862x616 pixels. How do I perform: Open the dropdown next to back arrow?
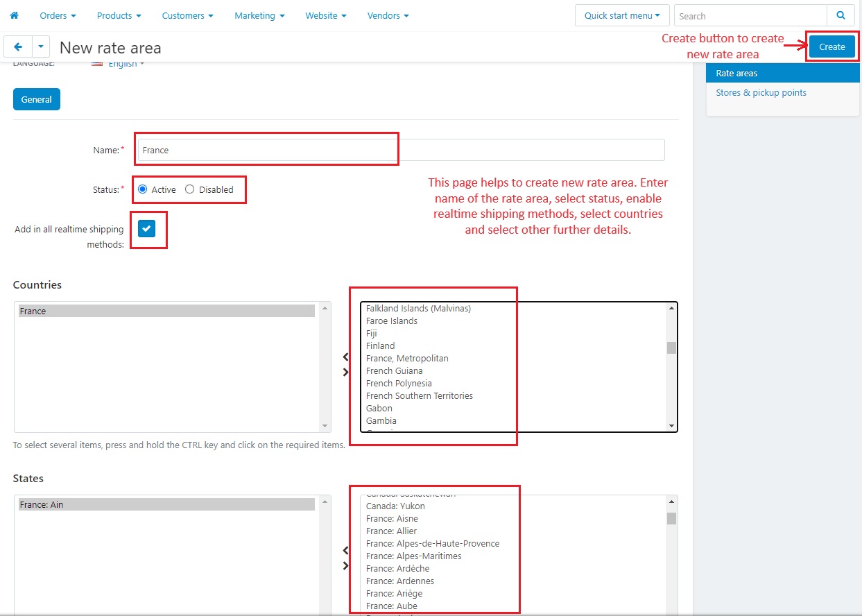40,46
